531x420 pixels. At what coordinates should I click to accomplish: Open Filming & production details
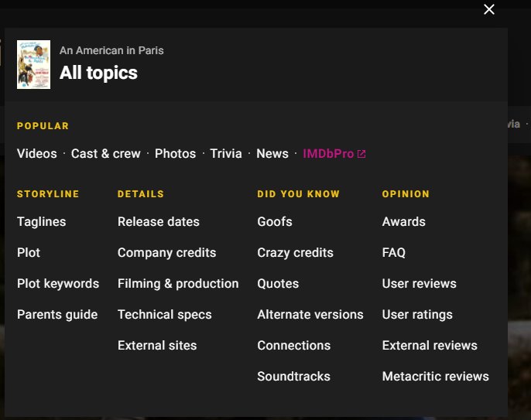coord(178,284)
